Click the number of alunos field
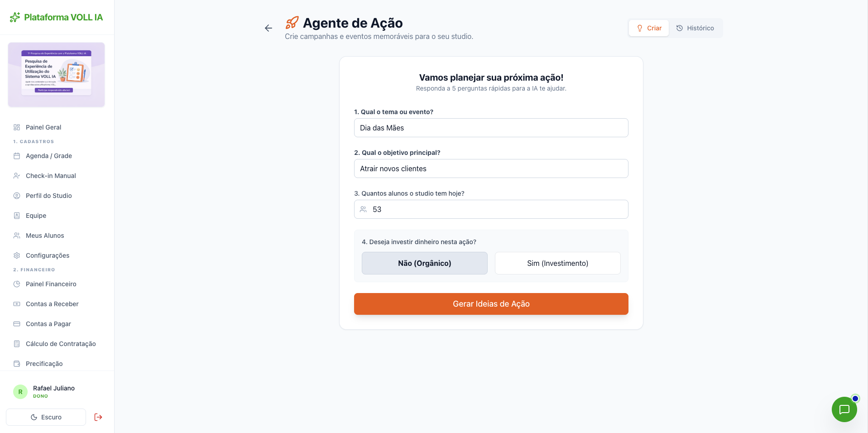The width and height of the screenshot is (868, 433). tap(491, 209)
